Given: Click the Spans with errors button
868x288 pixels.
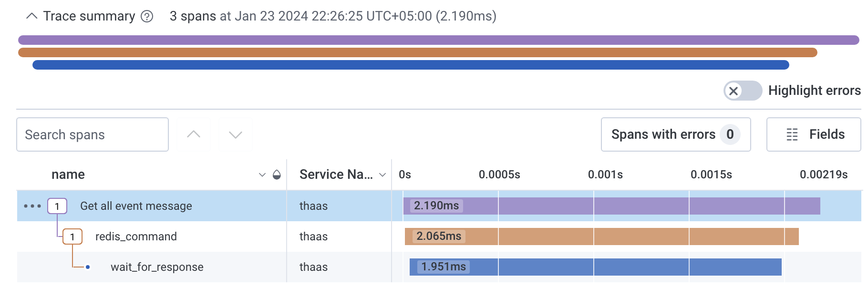Looking at the screenshot, I should tap(675, 134).
